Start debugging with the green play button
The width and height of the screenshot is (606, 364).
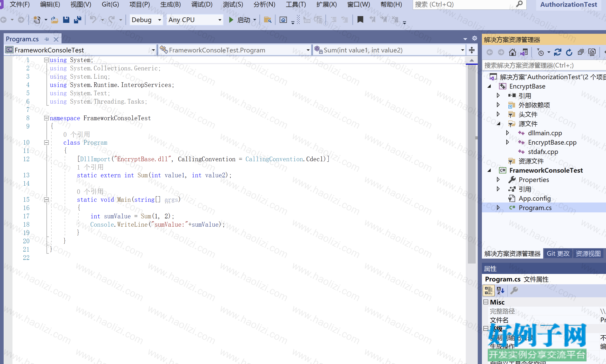tap(231, 20)
